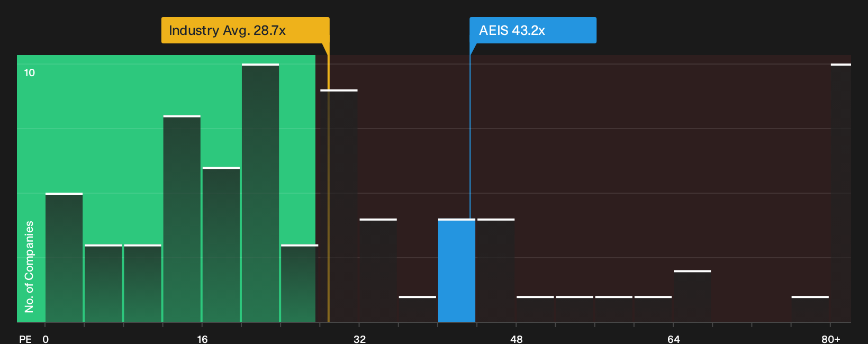The image size is (868, 344).
Task: Click the dark bar immediately right of the AEIS bar
Action: [496, 270]
